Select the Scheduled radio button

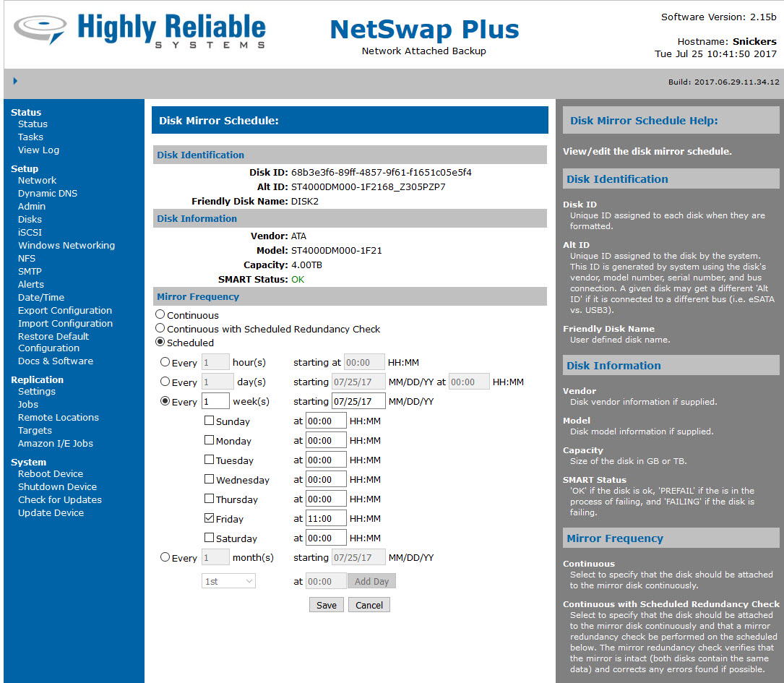click(160, 342)
